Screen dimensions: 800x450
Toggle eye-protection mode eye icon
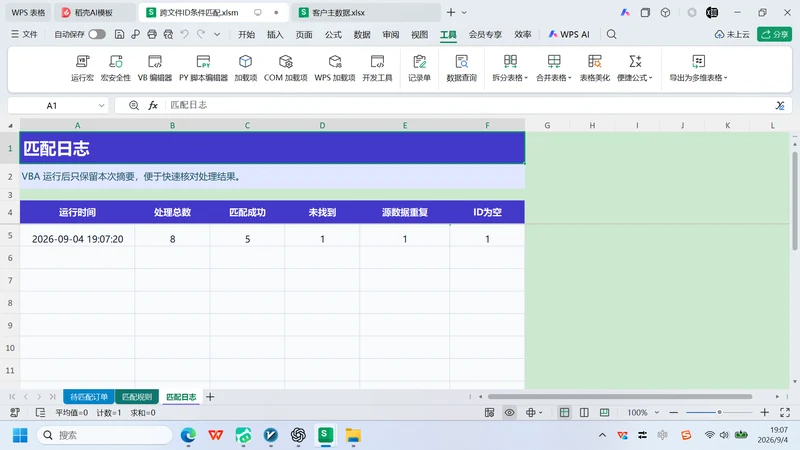[x=510, y=412]
